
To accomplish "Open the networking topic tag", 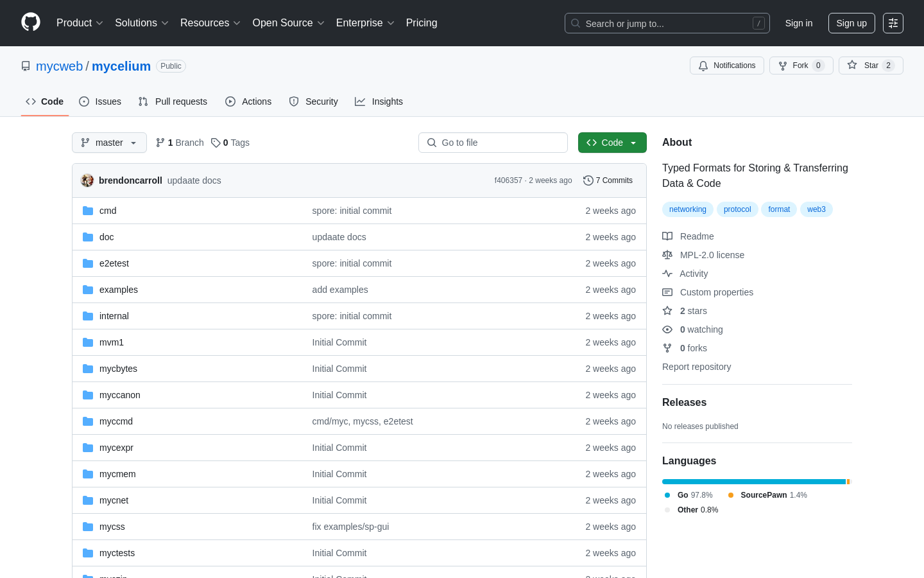I will tap(688, 209).
